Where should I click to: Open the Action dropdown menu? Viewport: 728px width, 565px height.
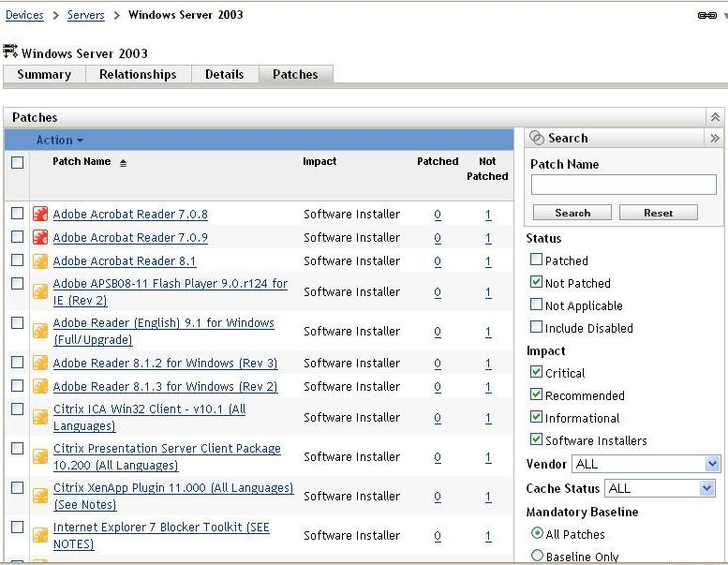pos(60,140)
